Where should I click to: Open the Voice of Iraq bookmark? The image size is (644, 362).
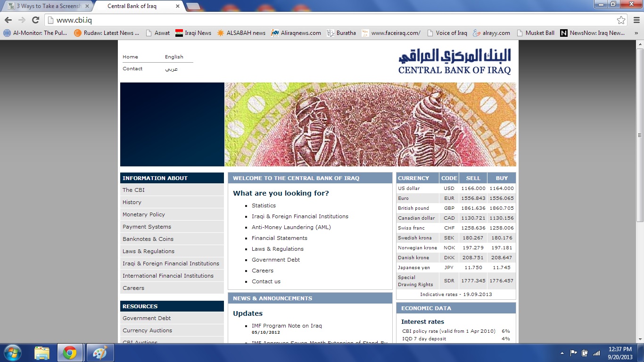[x=447, y=33]
